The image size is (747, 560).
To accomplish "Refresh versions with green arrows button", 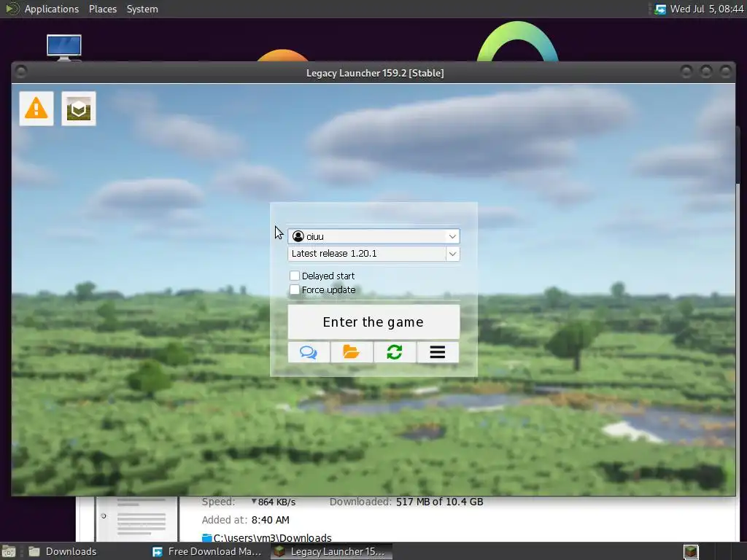I will pos(395,352).
